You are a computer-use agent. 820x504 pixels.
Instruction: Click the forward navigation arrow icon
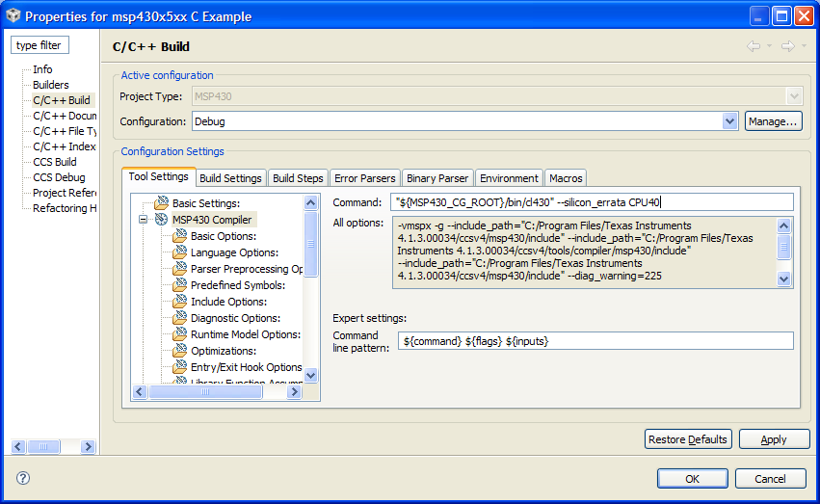[787, 46]
